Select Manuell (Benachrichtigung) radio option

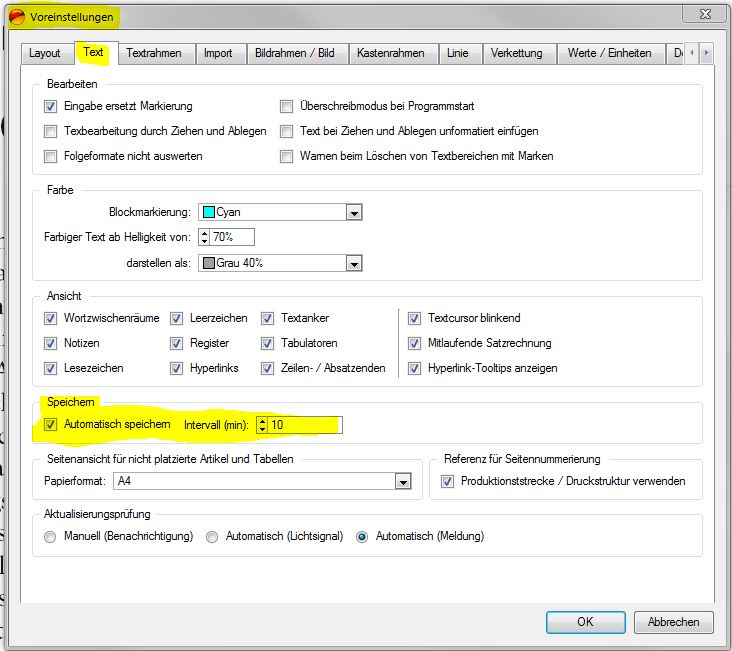(x=51, y=536)
